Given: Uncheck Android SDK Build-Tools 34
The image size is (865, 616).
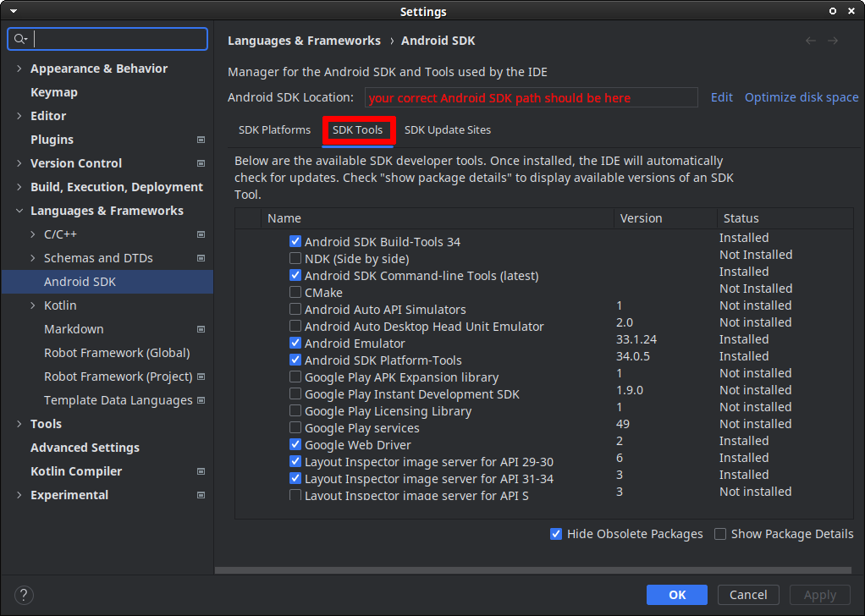Looking at the screenshot, I should (295, 241).
